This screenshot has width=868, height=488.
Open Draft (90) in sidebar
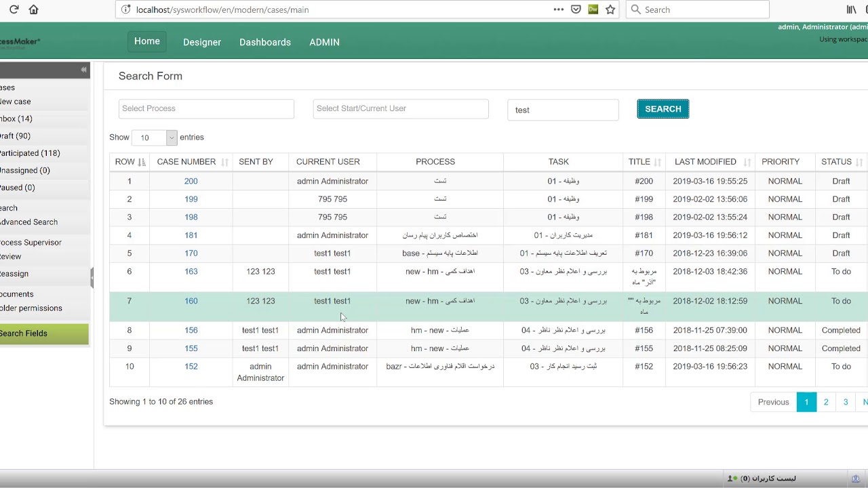[x=15, y=136]
